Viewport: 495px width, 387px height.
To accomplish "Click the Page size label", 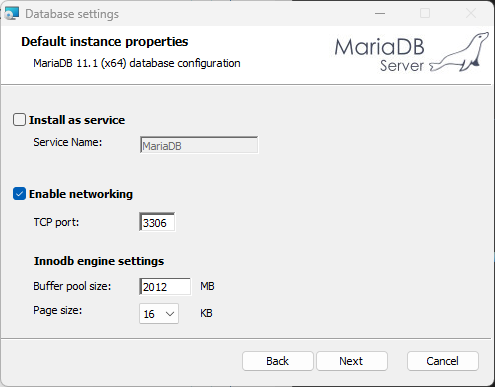I will coord(58,310).
